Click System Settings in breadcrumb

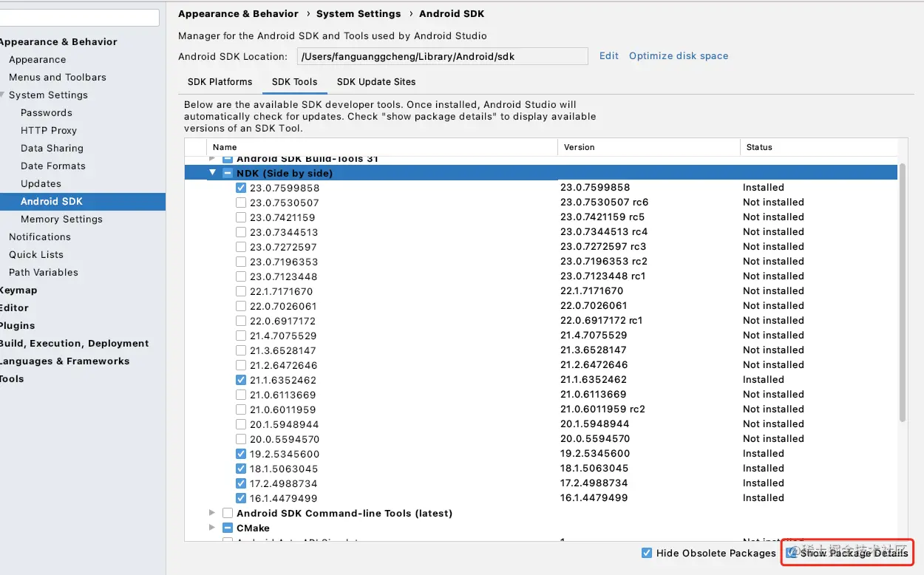359,14
